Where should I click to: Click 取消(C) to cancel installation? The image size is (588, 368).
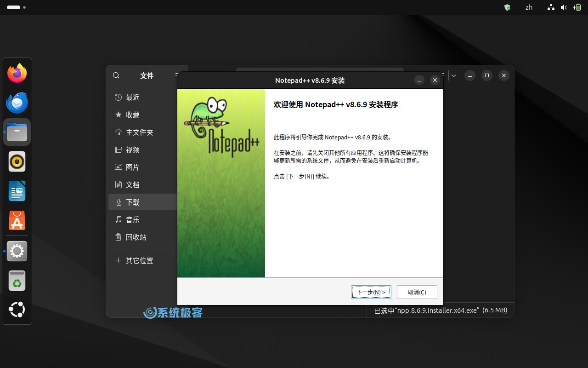point(417,292)
